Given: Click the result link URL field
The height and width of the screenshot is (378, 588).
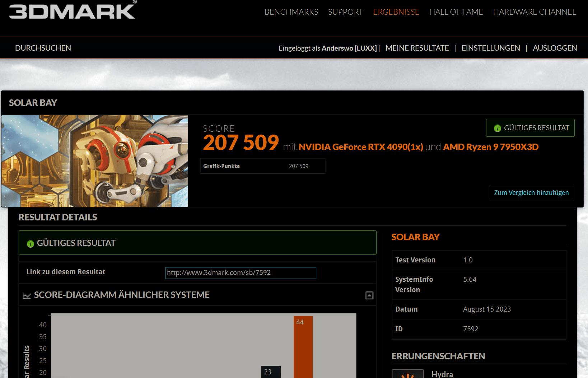Looking at the screenshot, I should click(241, 273).
